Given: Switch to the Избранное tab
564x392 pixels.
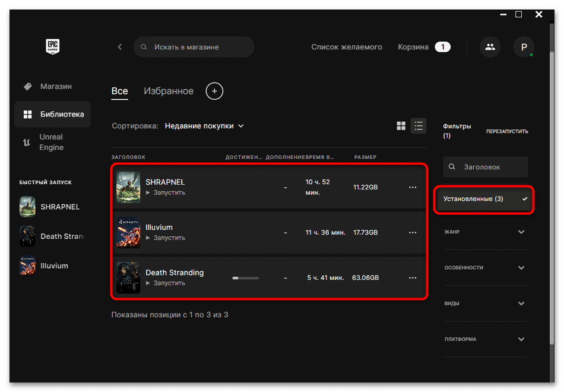Looking at the screenshot, I should [x=169, y=91].
